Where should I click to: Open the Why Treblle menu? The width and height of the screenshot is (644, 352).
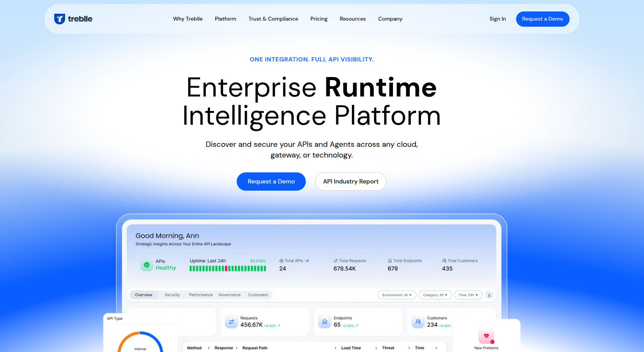(188, 19)
